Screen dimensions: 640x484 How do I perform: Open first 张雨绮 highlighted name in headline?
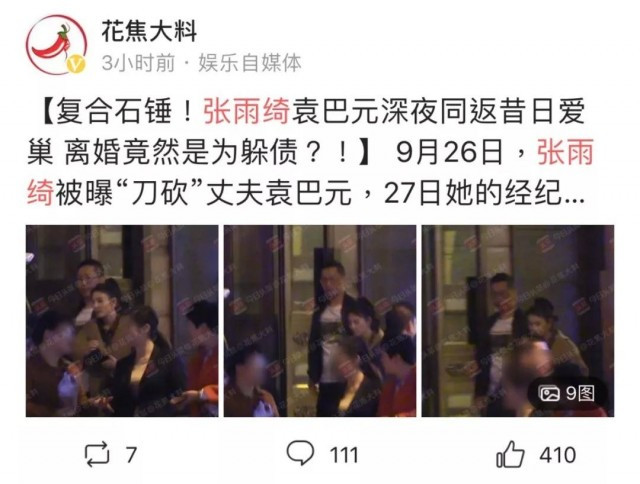(247, 111)
